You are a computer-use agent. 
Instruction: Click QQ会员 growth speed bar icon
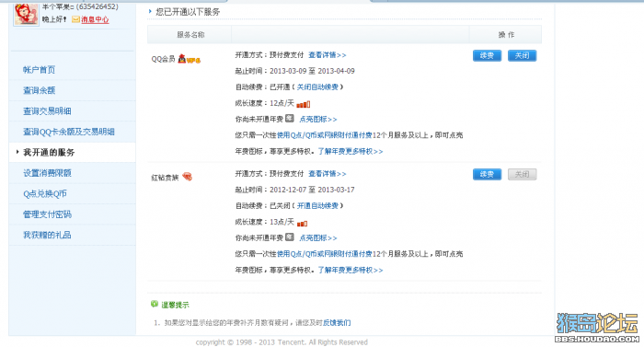[x=303, y=104]
